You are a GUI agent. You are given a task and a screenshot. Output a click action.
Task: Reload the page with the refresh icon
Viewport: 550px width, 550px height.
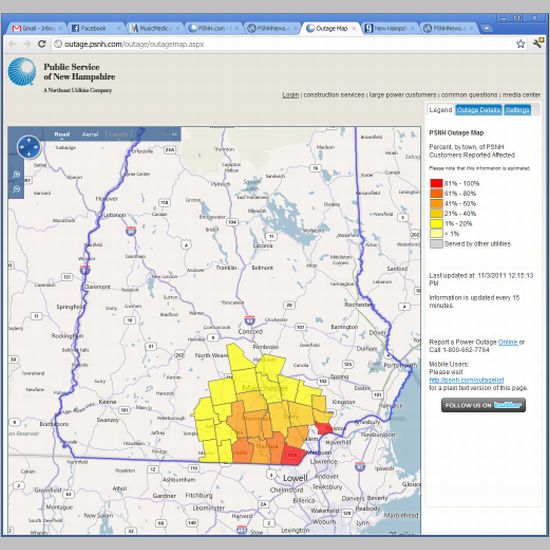[x=42, y=44]
